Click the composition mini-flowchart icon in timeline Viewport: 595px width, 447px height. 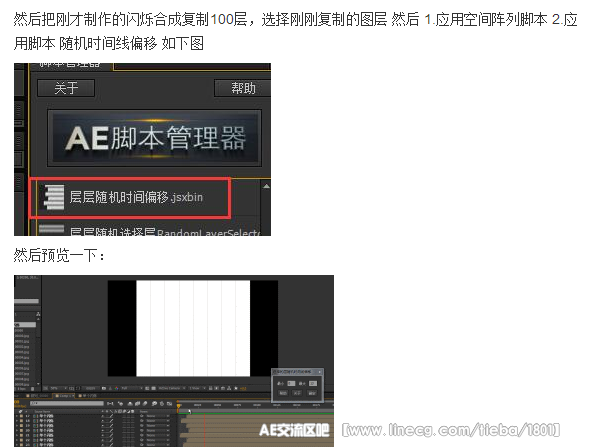pos(110,403)
